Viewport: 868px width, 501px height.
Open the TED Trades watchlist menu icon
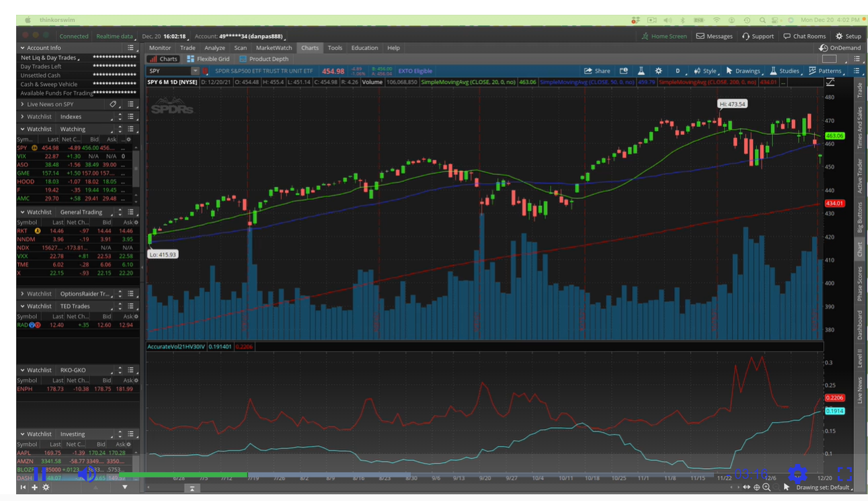pos(131,306)
